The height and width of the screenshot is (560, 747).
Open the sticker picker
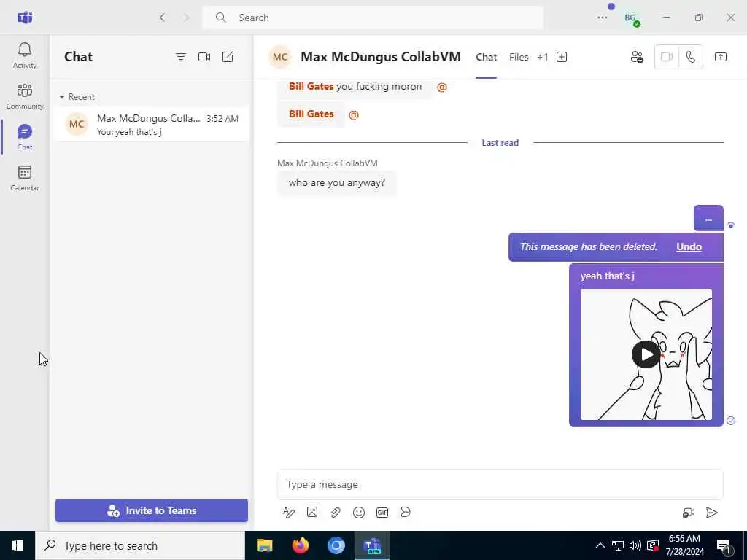click(406, 513)
